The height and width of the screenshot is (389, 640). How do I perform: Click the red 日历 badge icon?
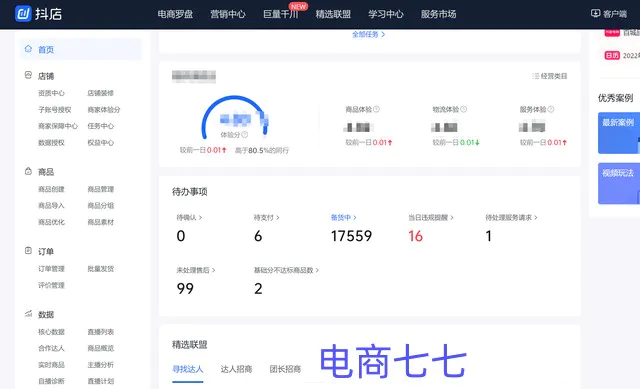pos(612,55)
